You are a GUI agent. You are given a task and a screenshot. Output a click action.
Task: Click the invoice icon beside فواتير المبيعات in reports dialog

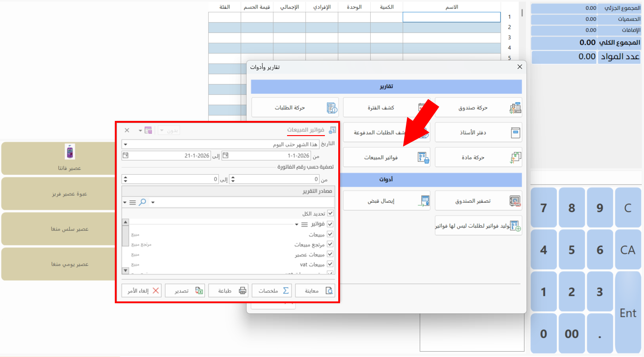423,157
